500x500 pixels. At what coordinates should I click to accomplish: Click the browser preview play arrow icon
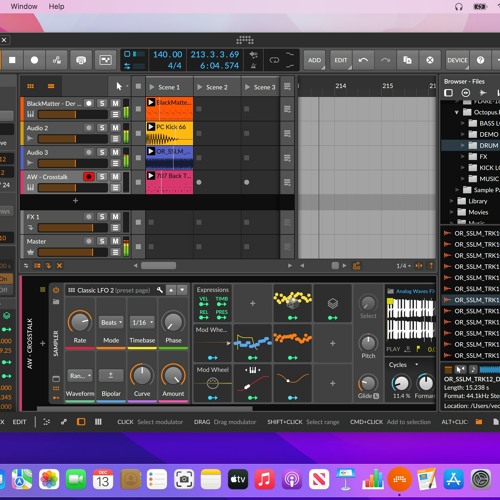(483, 93)
